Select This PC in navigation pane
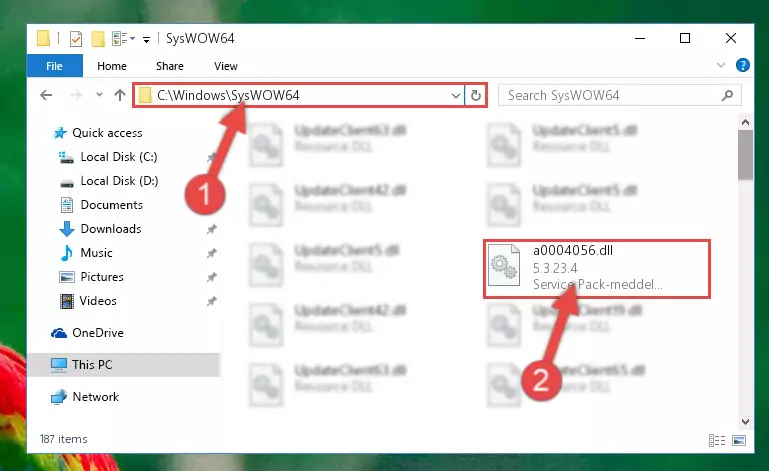The width and height of the screenshot is (769, 471). 124,365
